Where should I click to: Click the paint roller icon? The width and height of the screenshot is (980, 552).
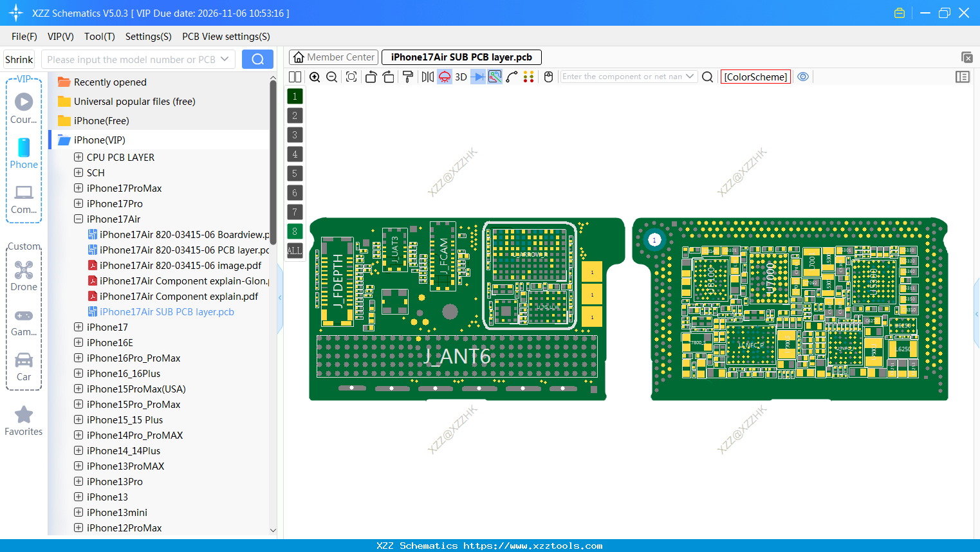pos(408,77)
